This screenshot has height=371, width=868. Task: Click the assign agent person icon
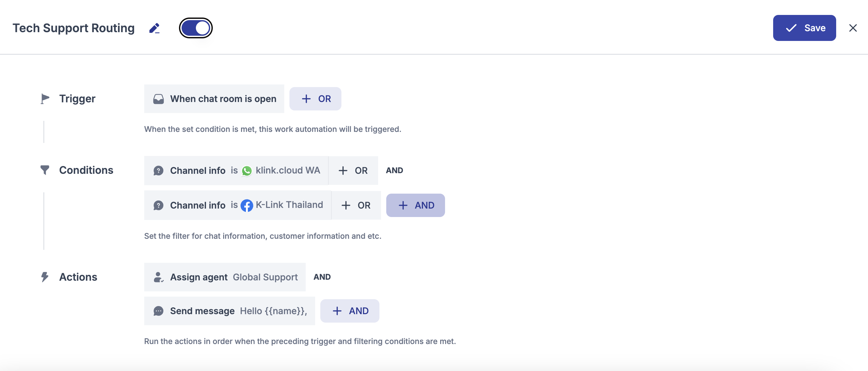point(158,277)
